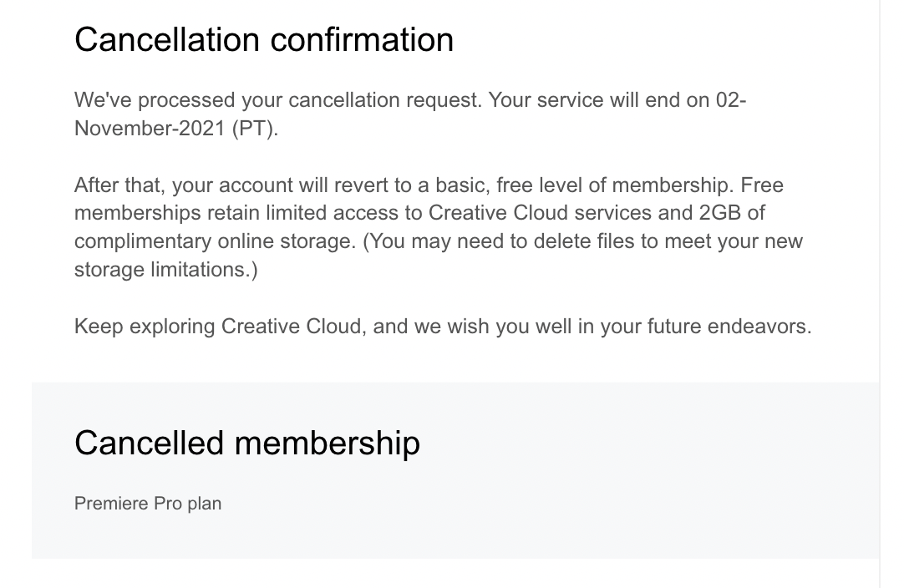The width and height of the screenshot is (904, 588).
Task: Click the 2GB storage amount text
Action: (x=719, y=213)
